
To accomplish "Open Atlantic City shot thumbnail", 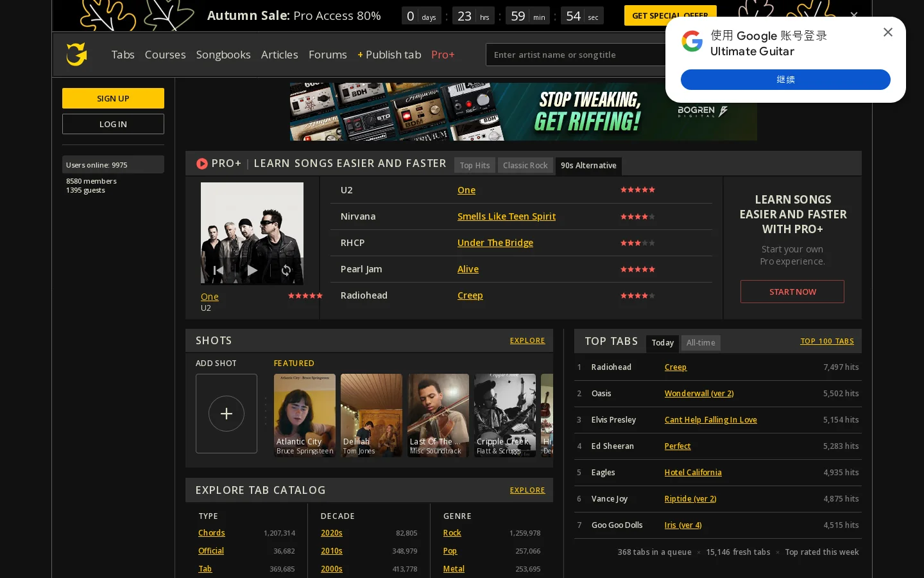I will (x=305, y=415).
